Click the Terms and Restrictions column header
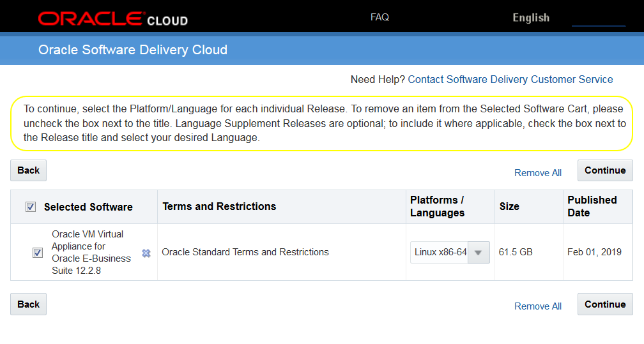Screen dimensions: 644x344 [219, 206]
